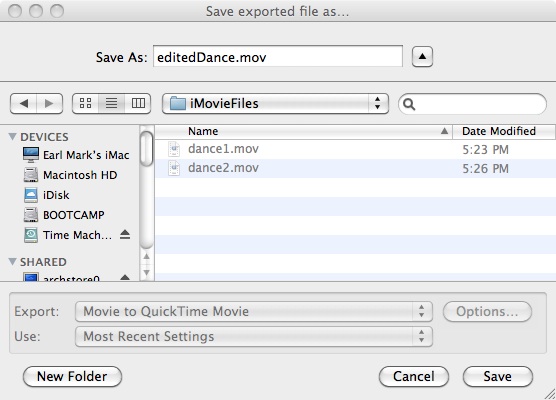Sort files by the Name column
This screenshot has height=400, width=556.
(304, 131)
